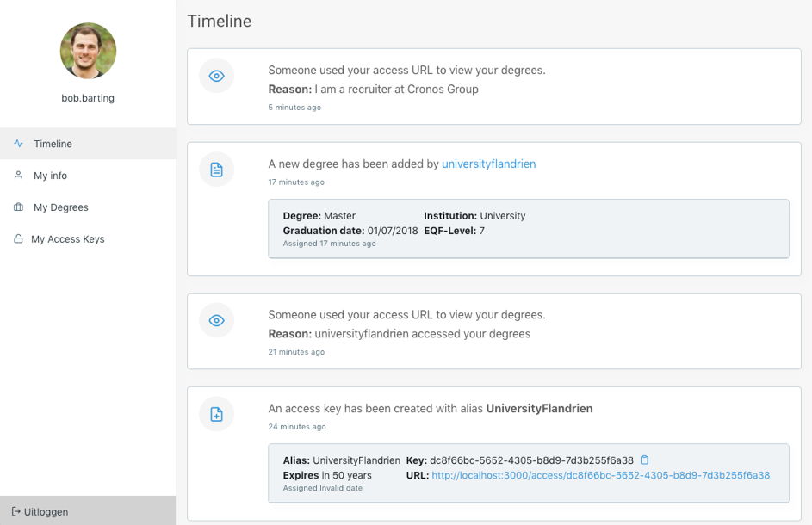
Task: Click the logout arrow icon beside Uitloggen
Action: [x=16, y=511]
